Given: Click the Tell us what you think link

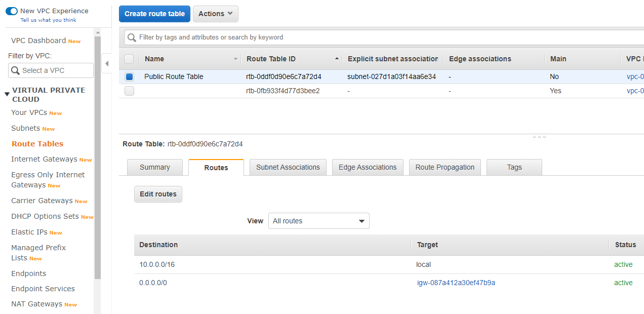Looking at the screenshot, I should (x=49, y=20).
